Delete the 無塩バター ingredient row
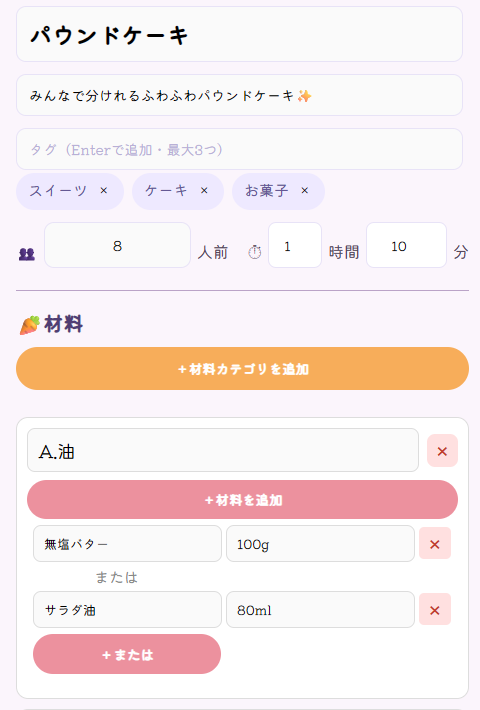This screenshot has width=480, height=710. (435, 544)
